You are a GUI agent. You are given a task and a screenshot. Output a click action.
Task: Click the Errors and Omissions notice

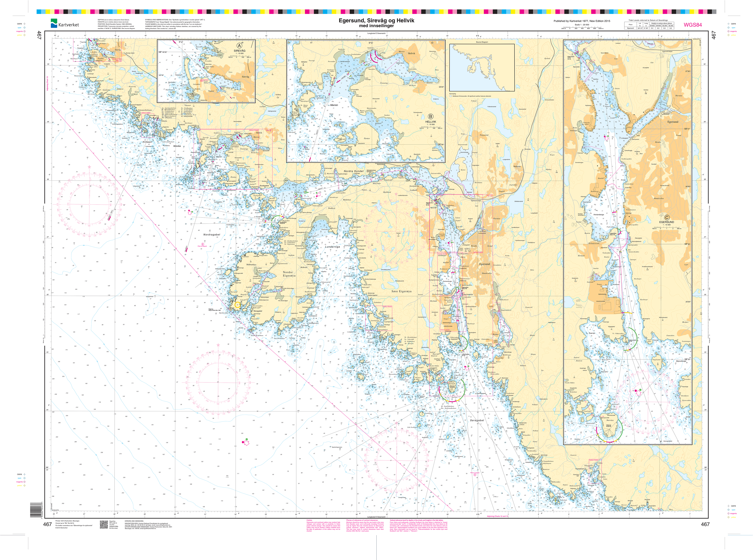pyautogui.click(x=148, y=525)
